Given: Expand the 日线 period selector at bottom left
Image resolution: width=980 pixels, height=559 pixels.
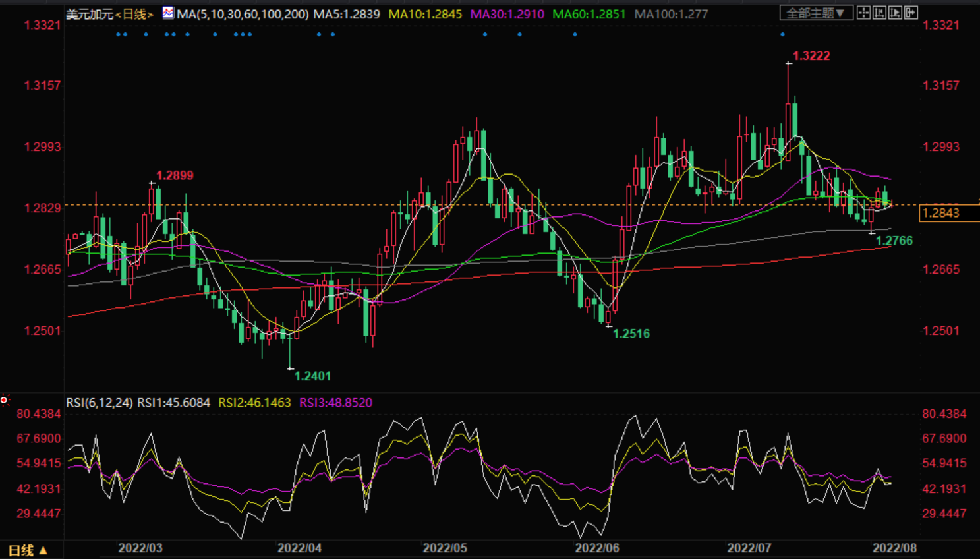Looking at the screenshot, I should 28,550.
